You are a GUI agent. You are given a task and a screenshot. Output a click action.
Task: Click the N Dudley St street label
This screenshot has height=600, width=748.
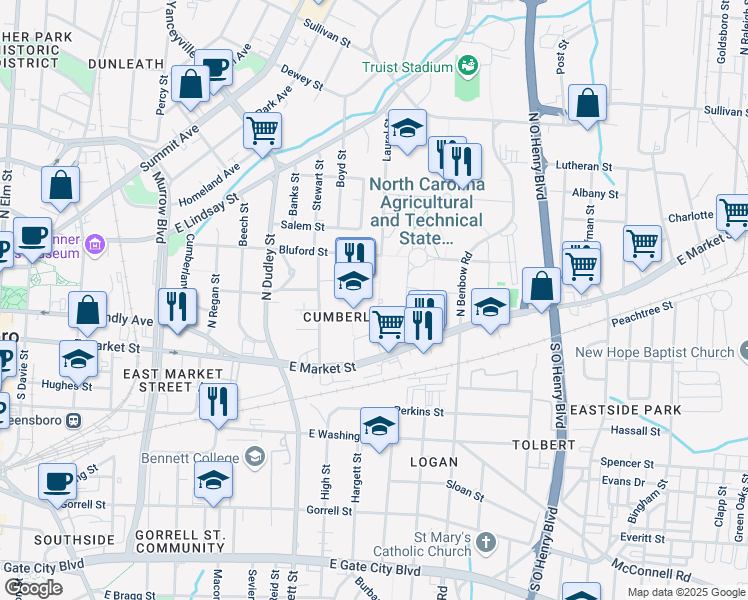point(269,267)
